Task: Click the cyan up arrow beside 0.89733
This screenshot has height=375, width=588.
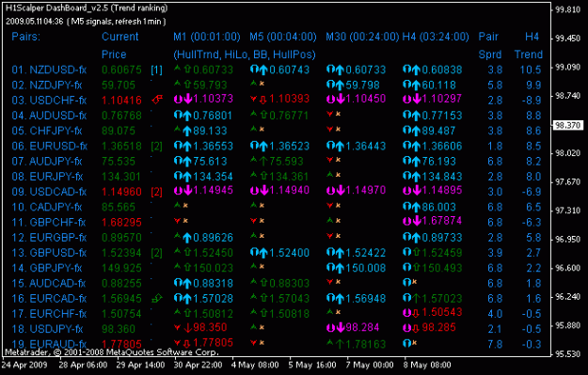Action: pyautogui.click(x=416, y=238)
